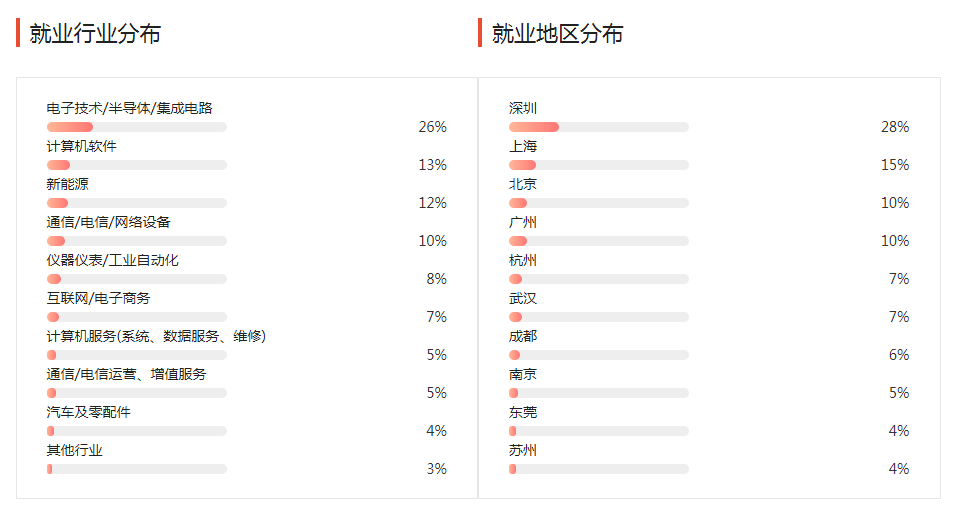The height and width of the screenshot is (506, 953).
Task: Click the 成都 progress bar
Action: coord(598,355)
